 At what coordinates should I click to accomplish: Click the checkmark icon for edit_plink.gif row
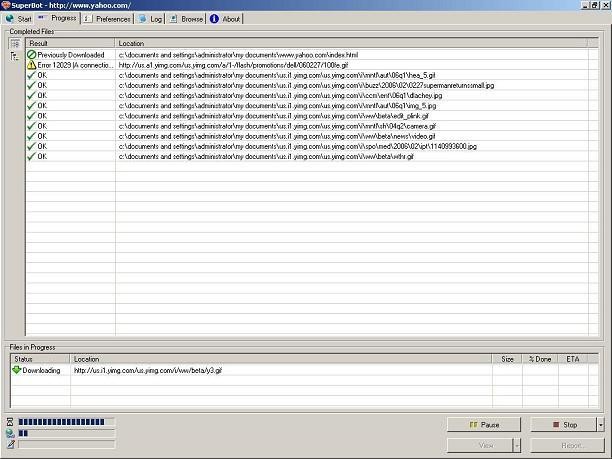32,116
